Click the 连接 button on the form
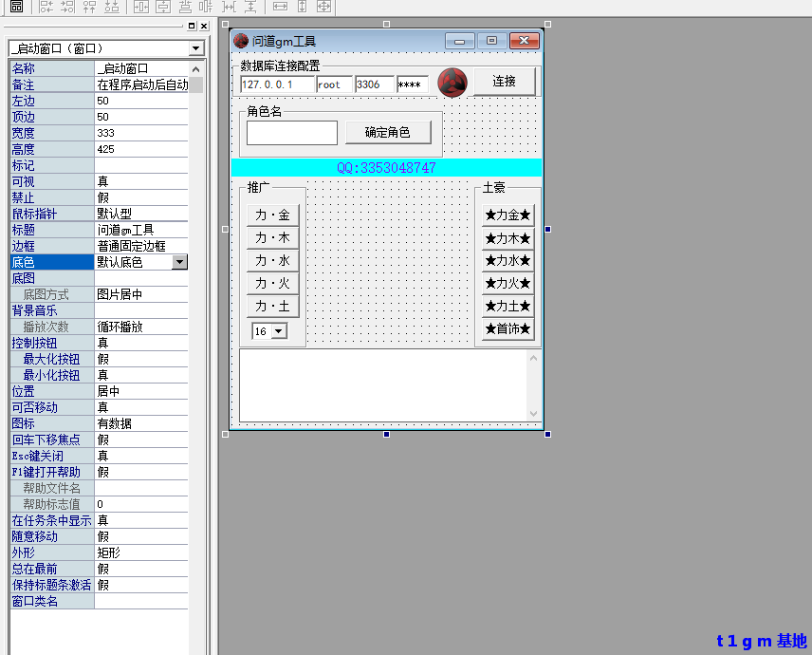 (x=504, y=82)
